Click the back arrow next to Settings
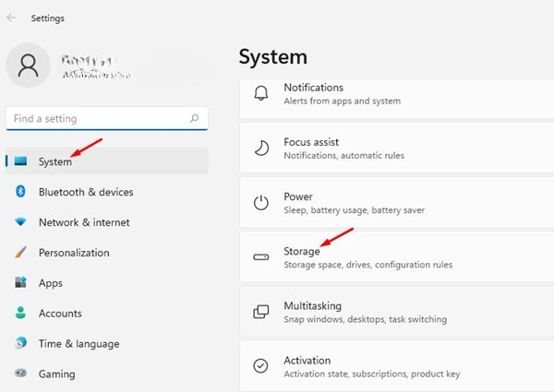Screen dimensions: 554x392 point(11,18)
